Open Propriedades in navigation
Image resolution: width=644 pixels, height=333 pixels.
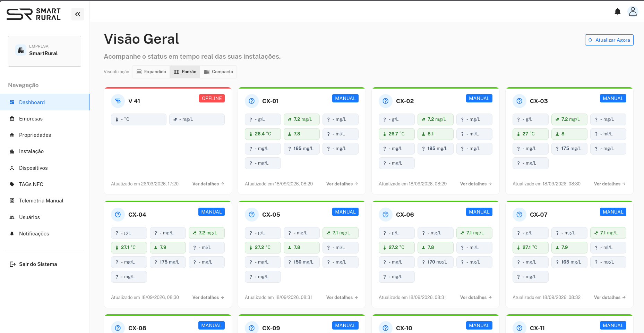click(45, 135)
